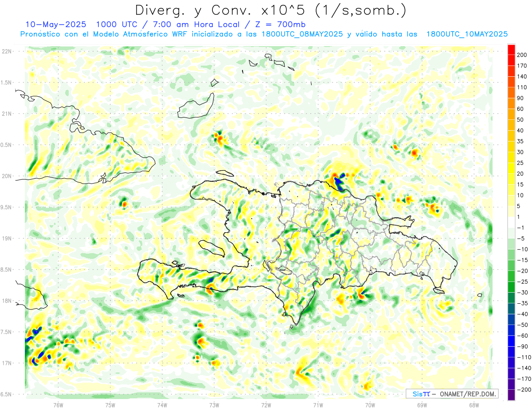Image resolution: width=532 pixels, height=411 pixels.
Task: Click the purple swatch at legend bottom
Action: click(511, 395)
